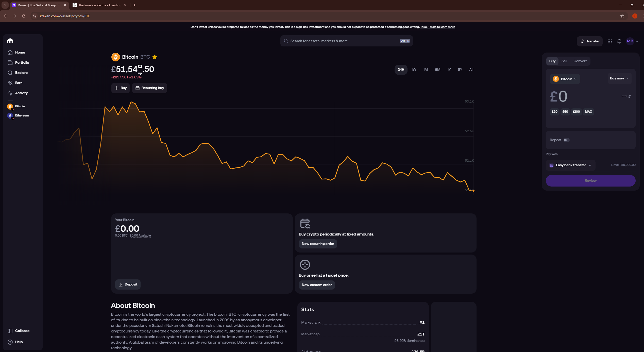The height and width of the screenshot is (352, 644).
Task: Reload the page
Action: tap(24, 16)
